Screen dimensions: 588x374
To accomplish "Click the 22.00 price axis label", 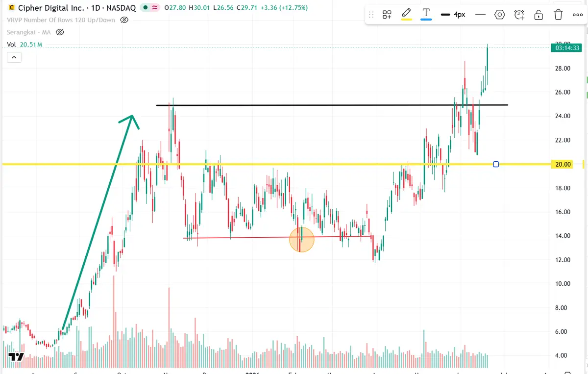I will (563, 140).
